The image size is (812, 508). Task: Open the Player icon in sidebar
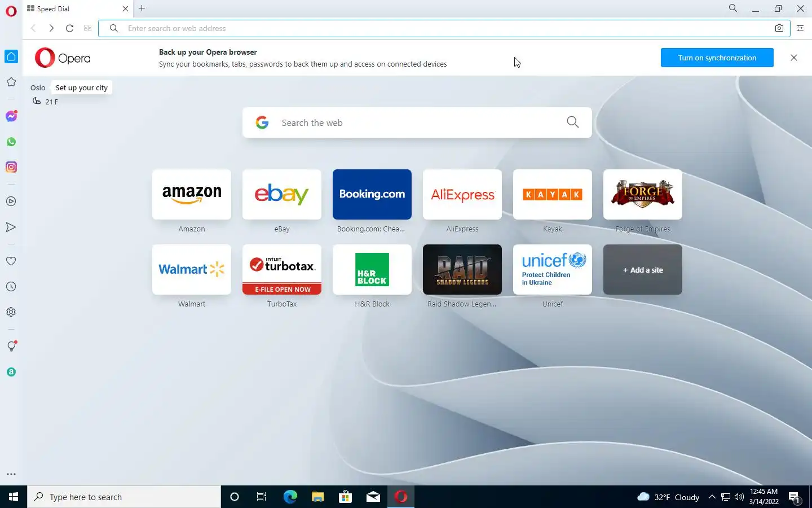[x=11, y=202]
